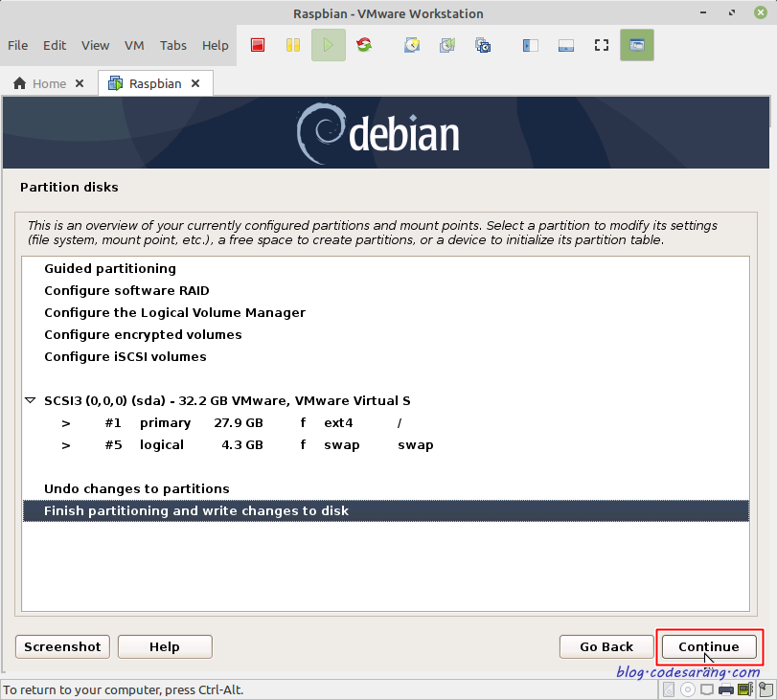This screenshot has width=777, height=700.
Task: Collapse the SCSI3 sda disk triangle
Action: (31, 400)
